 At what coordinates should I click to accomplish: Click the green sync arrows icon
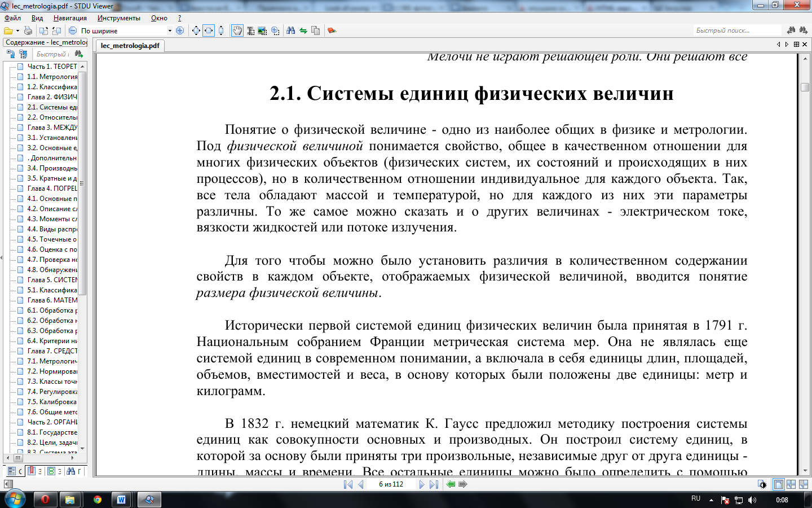pos(303,30)
